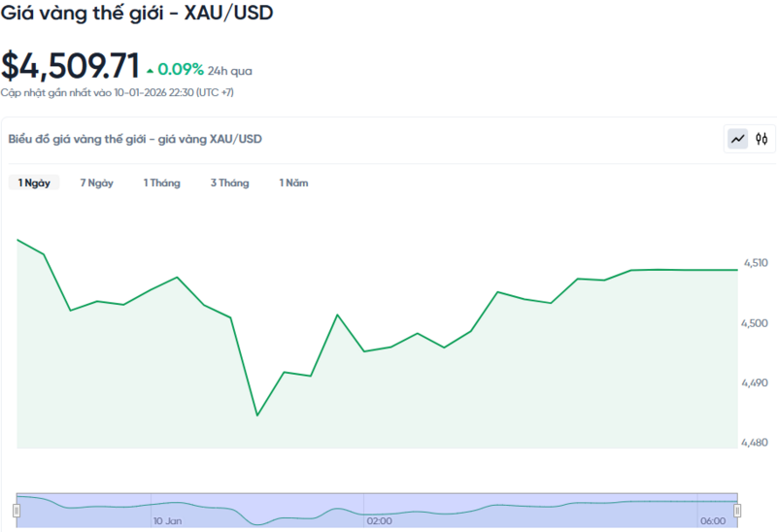Click the 06:00 marker in navigator
Viewport: 777px width, 532px height.
712,521
